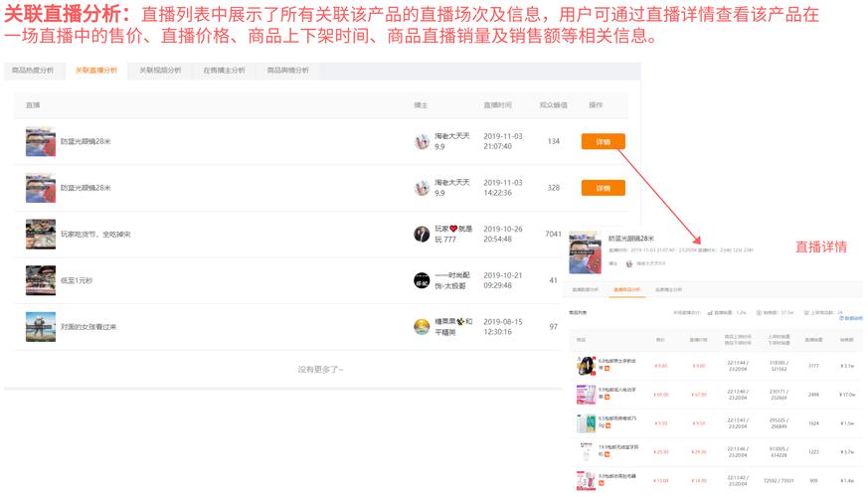Click thumbnail of the 低至1元秒 stream

(41, 280)
